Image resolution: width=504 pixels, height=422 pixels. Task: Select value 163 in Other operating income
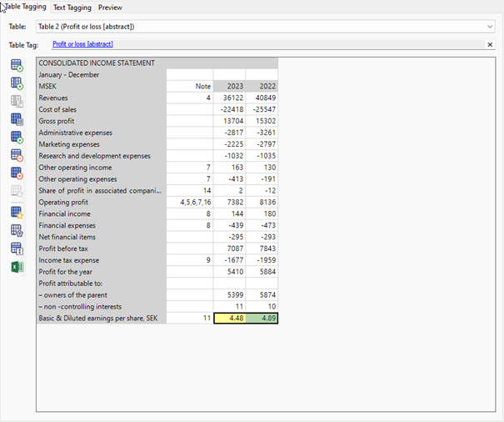[x=229, y=168]
